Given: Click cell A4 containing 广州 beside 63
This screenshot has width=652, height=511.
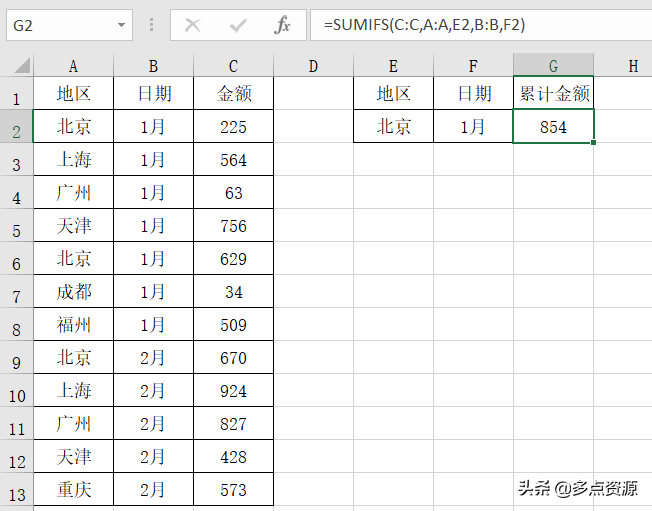Looking at the screenshot, I should point(73,193).
